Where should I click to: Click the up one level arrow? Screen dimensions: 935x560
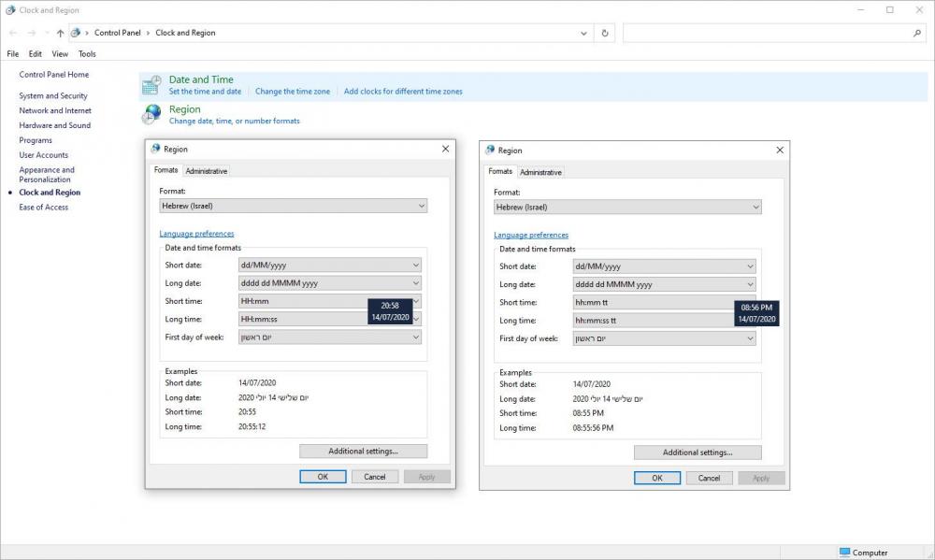60,34
